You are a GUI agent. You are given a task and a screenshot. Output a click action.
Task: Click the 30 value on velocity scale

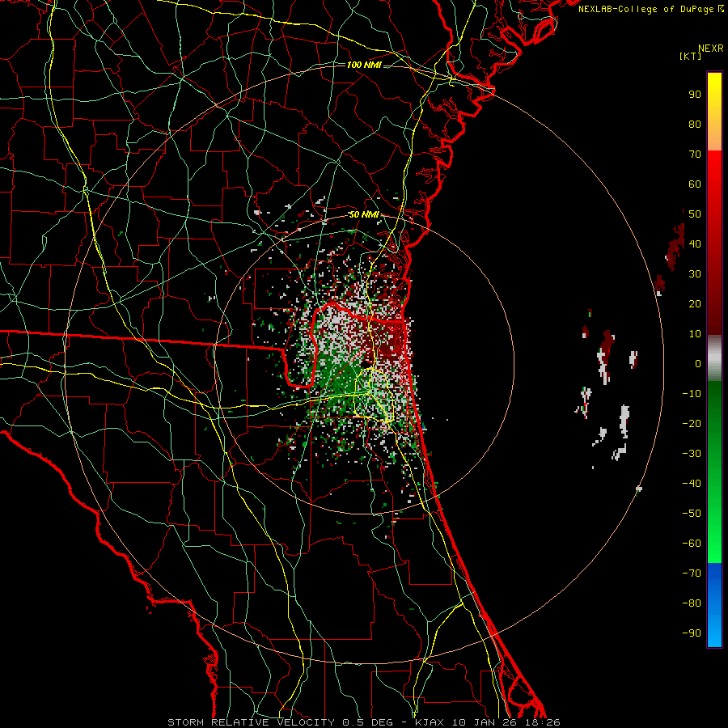(695, 274)
